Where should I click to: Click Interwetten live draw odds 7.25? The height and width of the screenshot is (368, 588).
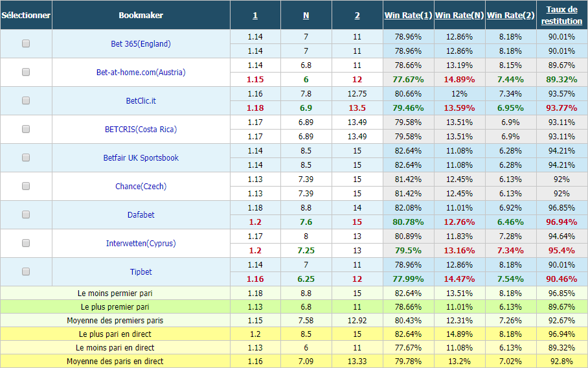306,251
